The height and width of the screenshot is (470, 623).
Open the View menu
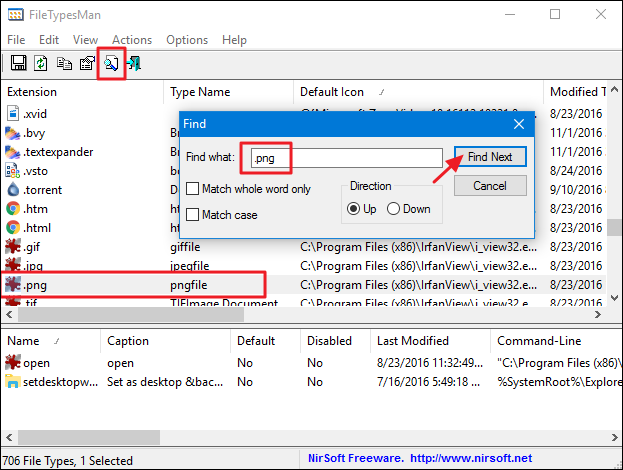[85, 40]
